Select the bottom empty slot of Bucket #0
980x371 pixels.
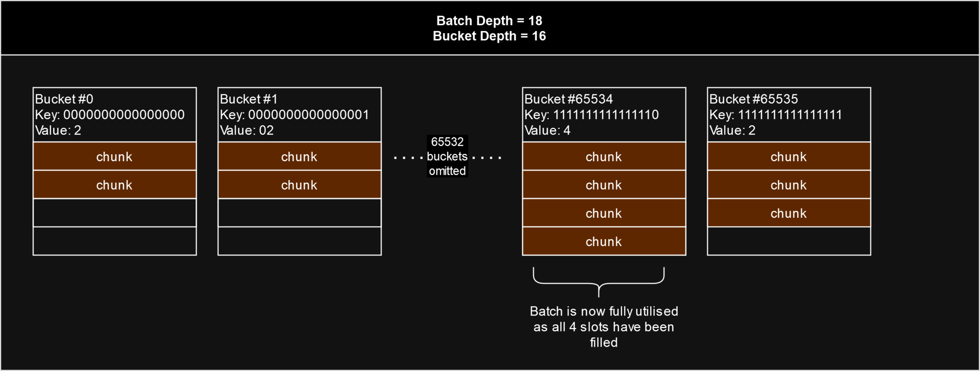(x=115, y=241)
